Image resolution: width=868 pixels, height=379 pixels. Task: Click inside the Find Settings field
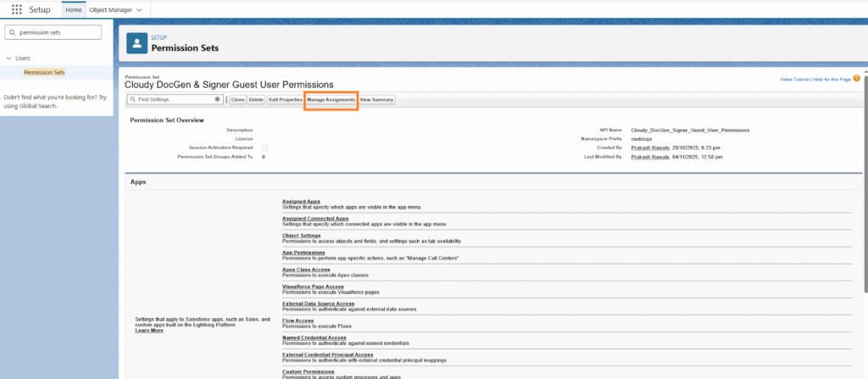pos(174,99)
